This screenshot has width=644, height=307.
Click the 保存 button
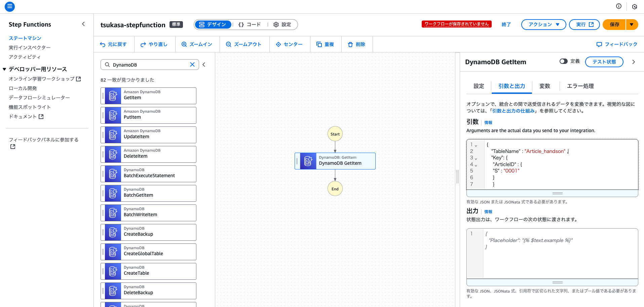[x=614, y=25]
